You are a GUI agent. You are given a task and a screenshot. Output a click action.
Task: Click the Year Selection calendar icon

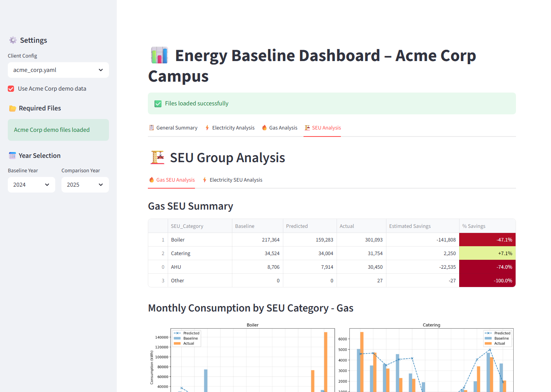[x=12, y=156]
